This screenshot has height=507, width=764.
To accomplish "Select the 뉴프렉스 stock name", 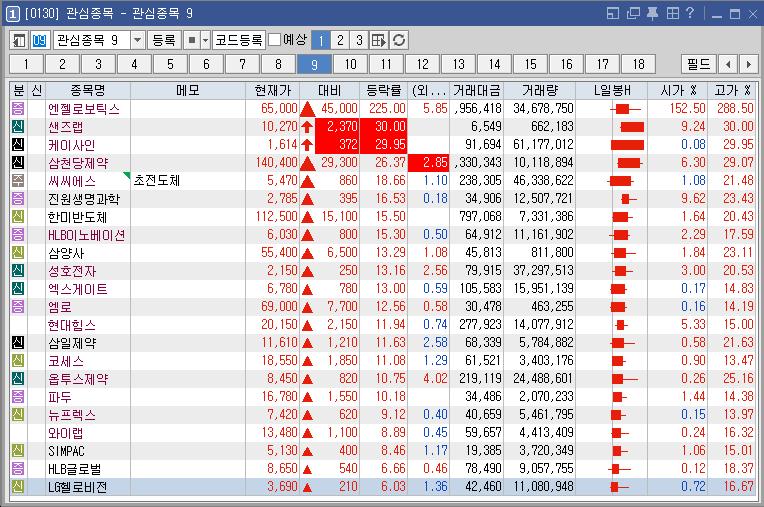I will click(x=72, y=415).
